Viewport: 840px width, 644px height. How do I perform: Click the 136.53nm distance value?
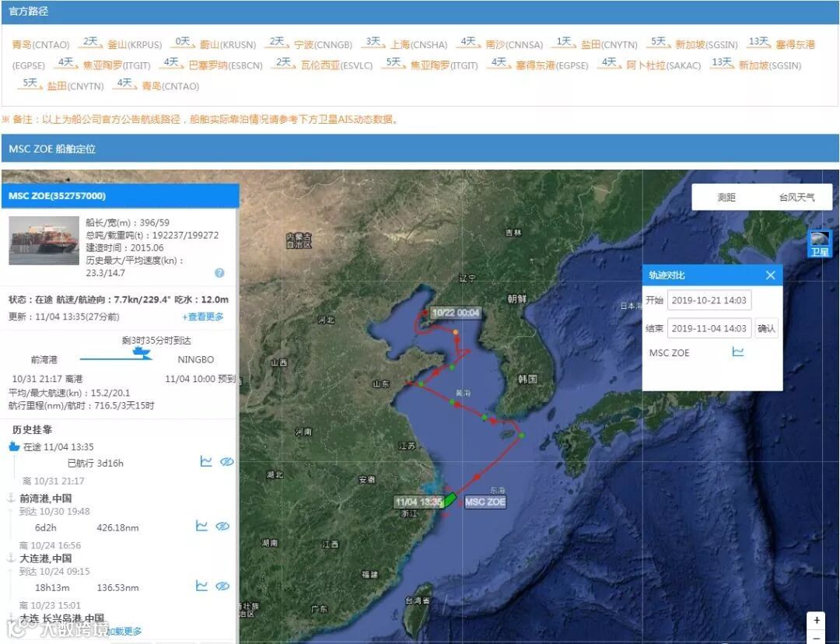[x=117, y=588]
